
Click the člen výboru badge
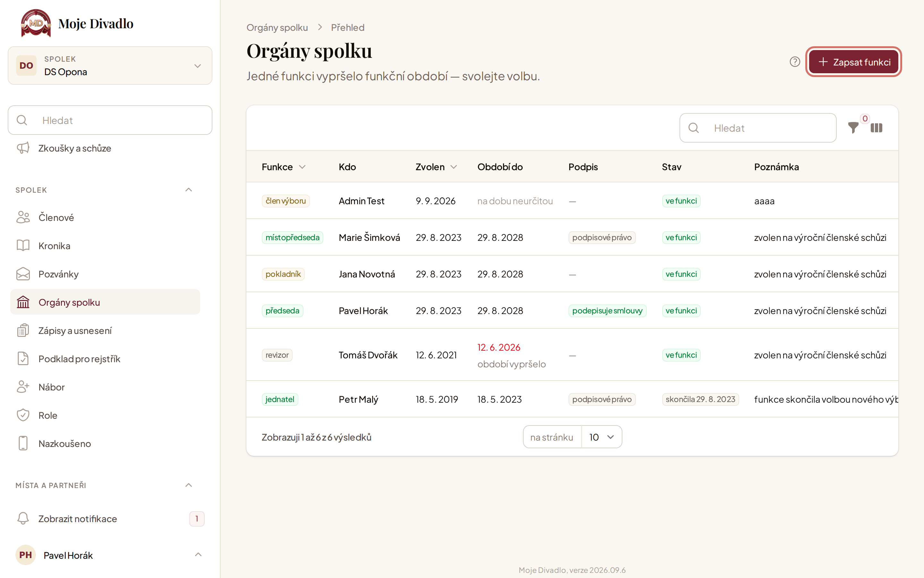coord(286,201)
